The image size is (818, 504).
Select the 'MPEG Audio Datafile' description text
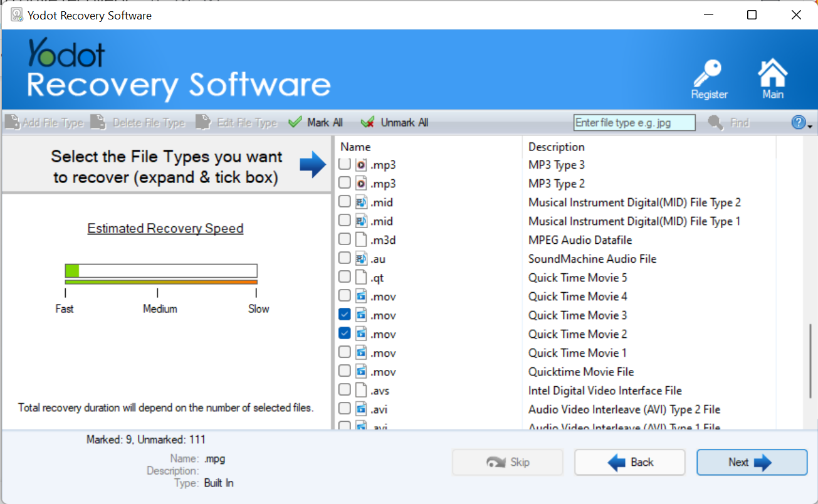pos(580,240)
